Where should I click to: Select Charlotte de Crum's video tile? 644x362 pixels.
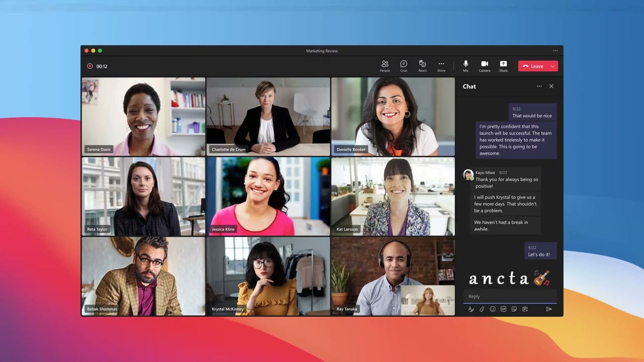(268, 117)
